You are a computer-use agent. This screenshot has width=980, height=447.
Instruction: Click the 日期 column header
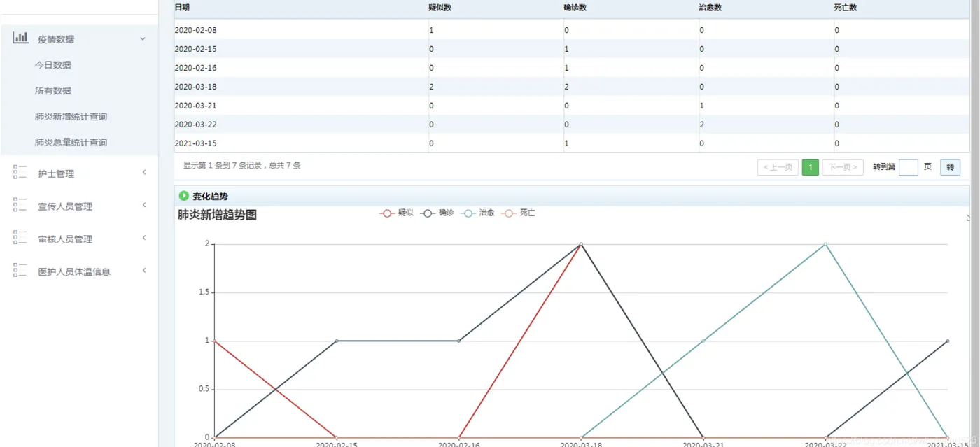[x=182, y=8]
